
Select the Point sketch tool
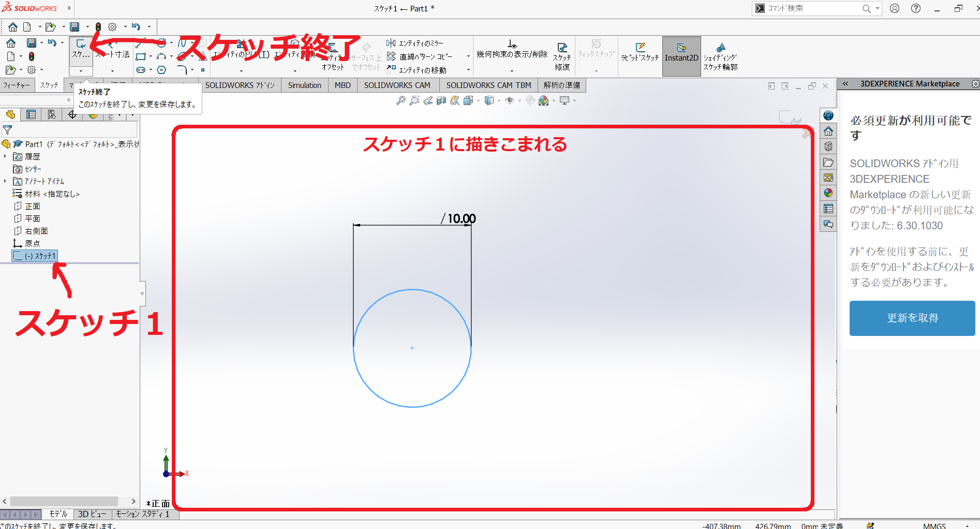click(203, 69)
